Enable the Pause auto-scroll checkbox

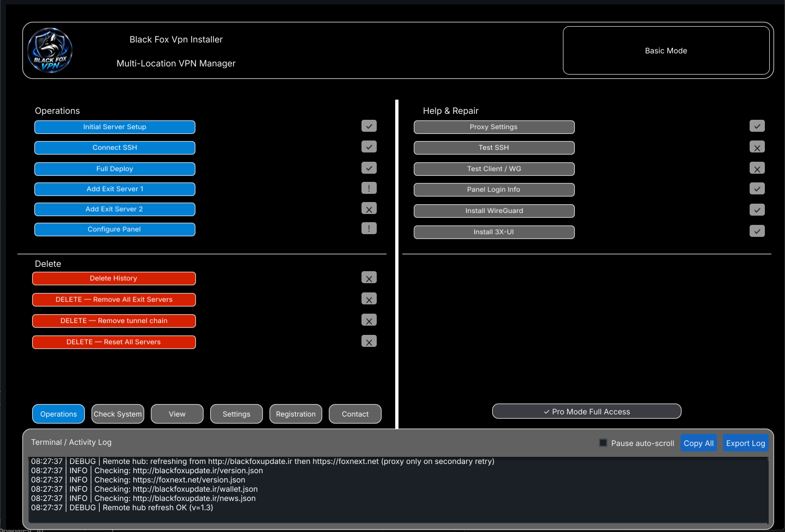(603, 443)
